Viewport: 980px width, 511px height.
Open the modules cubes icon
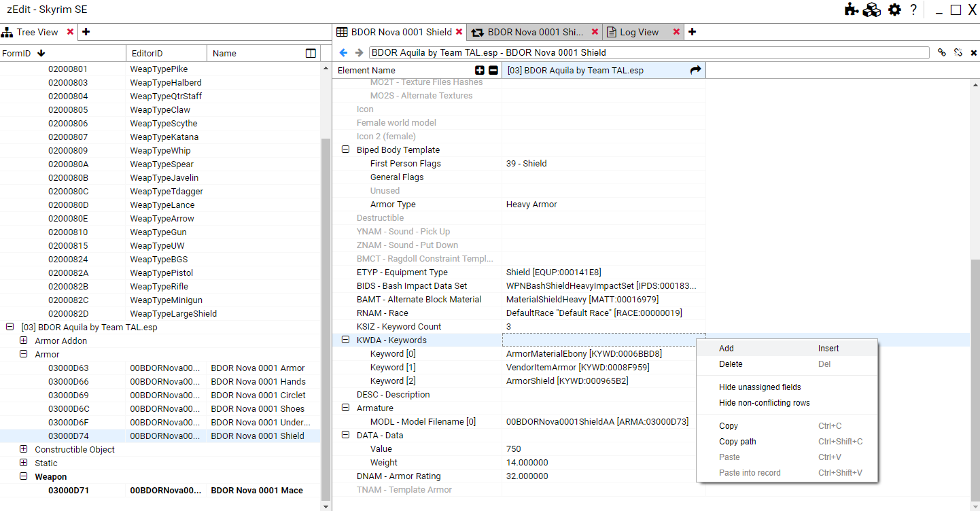pos(872,10)
